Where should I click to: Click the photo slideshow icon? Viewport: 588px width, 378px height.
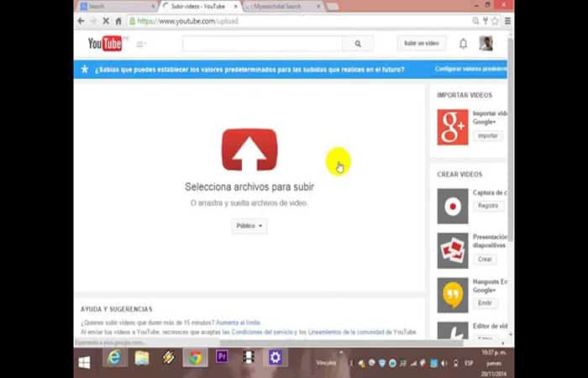click(x=453, y=251)
